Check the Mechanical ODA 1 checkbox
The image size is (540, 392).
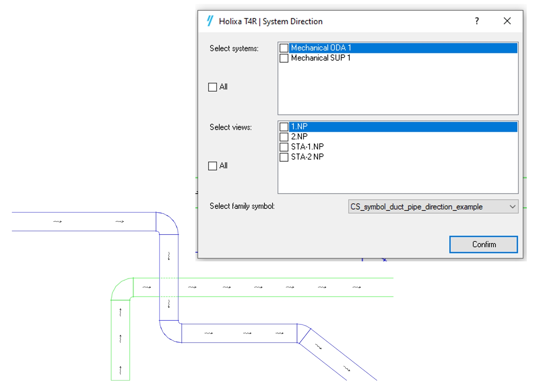(x=284, y=48)
